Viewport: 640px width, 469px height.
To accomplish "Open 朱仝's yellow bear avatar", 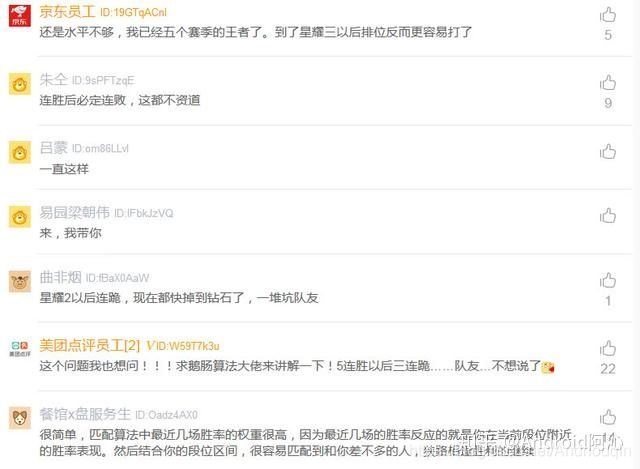I will (x=20, y=84).
